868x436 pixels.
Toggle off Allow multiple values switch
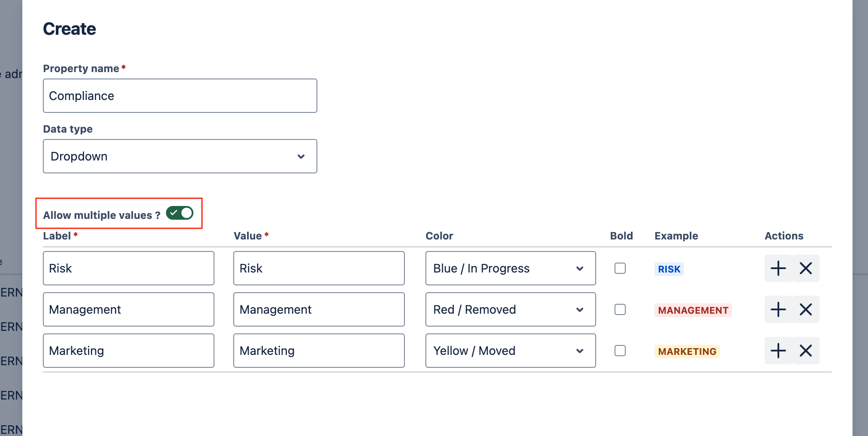[x=180, y=213]
